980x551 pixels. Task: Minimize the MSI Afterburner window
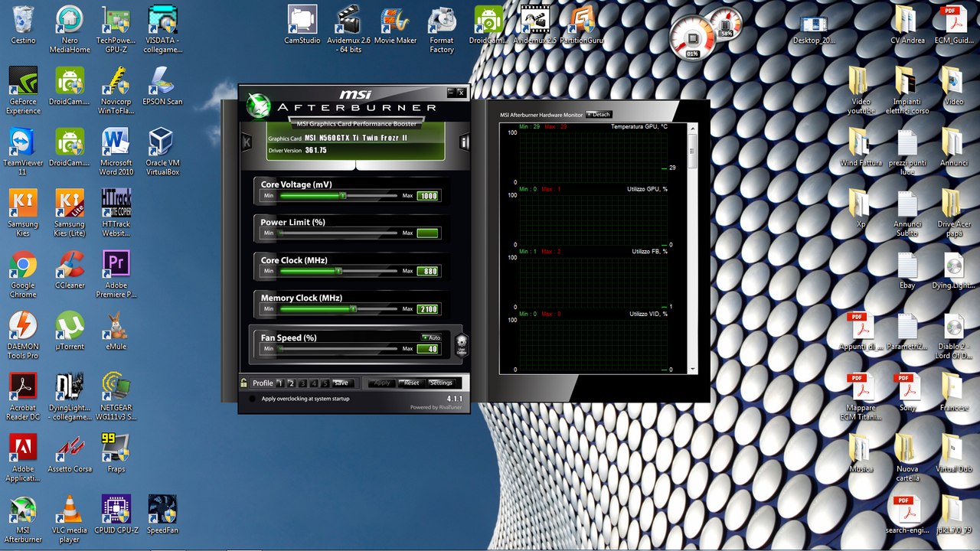(x=451, y=93)
